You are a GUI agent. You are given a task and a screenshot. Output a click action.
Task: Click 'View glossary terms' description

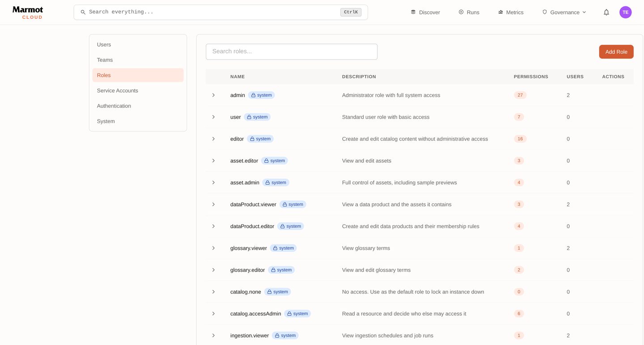pos(366,248)
